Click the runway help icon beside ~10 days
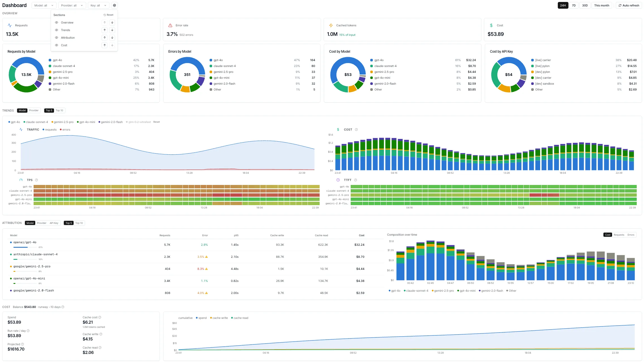 [x=63, y=307]
